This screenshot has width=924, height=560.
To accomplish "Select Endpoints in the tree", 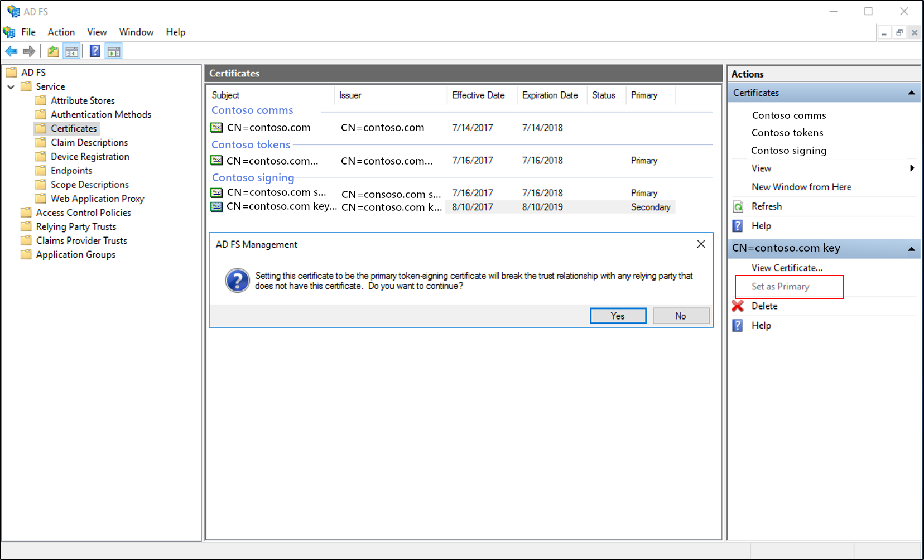I will (x=71, y=171).
